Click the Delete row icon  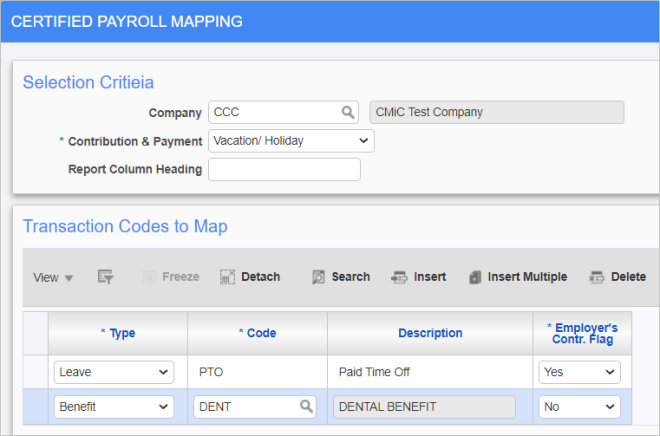(596, 277)
